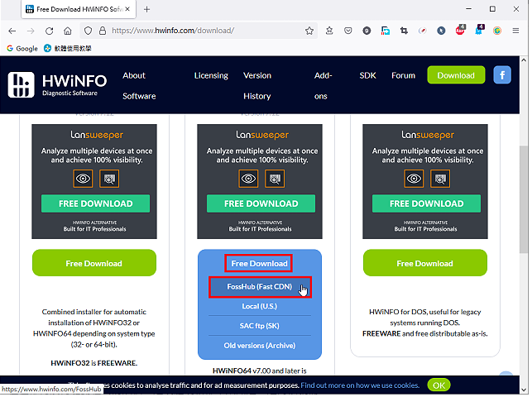Click the green Download button in header

(x=456, y=75)
